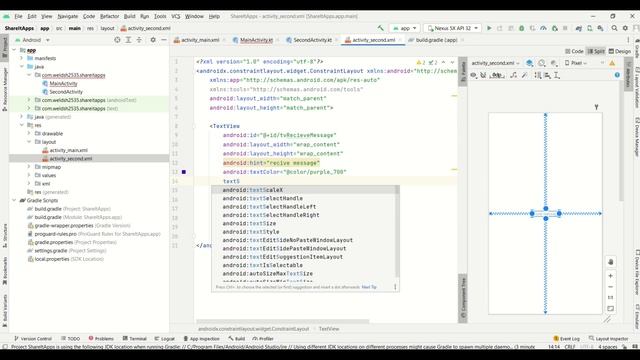The height and width of the screenshot is (360, 640).
Task: Click the Debug app bug icon
Action: 522,28
